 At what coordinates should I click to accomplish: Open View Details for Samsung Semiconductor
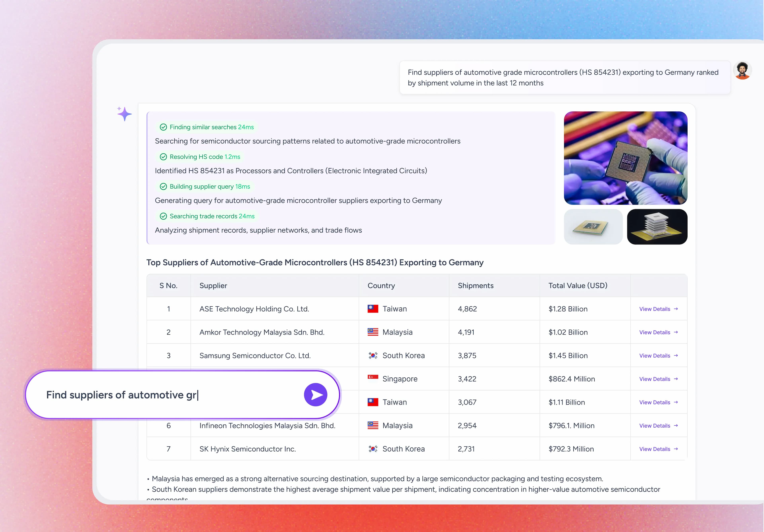(x=659, y=356)
